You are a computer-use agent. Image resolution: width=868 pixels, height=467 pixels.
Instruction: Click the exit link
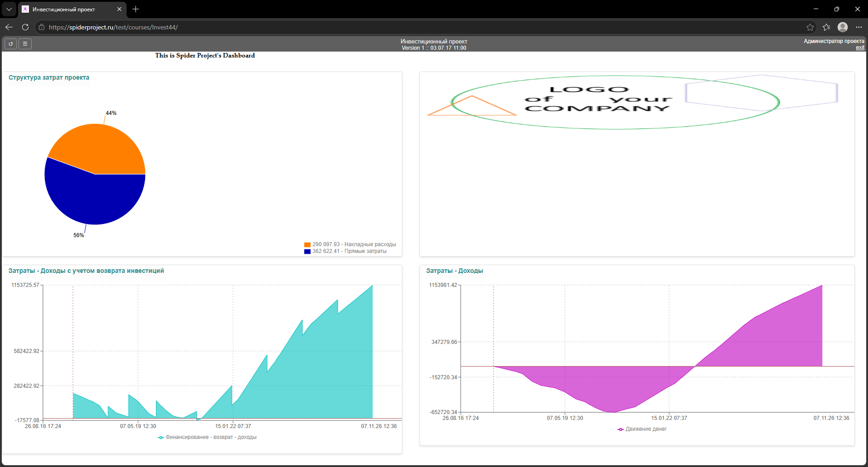(x=860, y=48)
